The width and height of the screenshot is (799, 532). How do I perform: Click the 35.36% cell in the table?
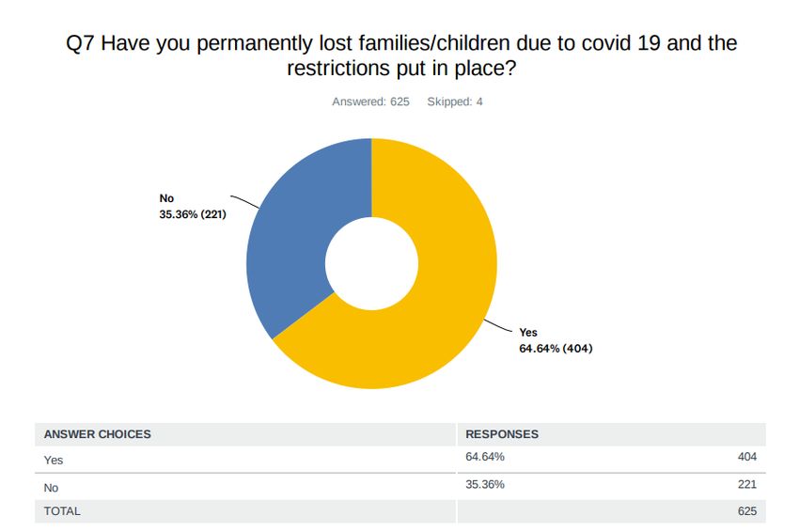point(485,485)
